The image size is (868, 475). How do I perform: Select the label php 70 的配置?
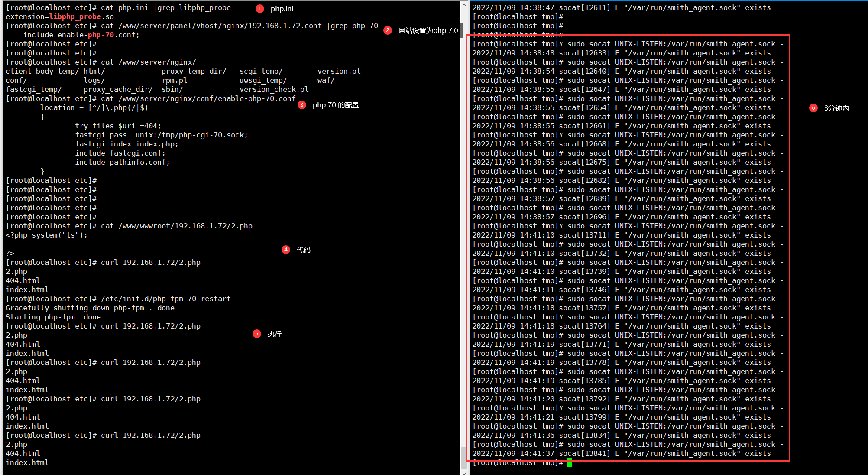coord(336,105)
